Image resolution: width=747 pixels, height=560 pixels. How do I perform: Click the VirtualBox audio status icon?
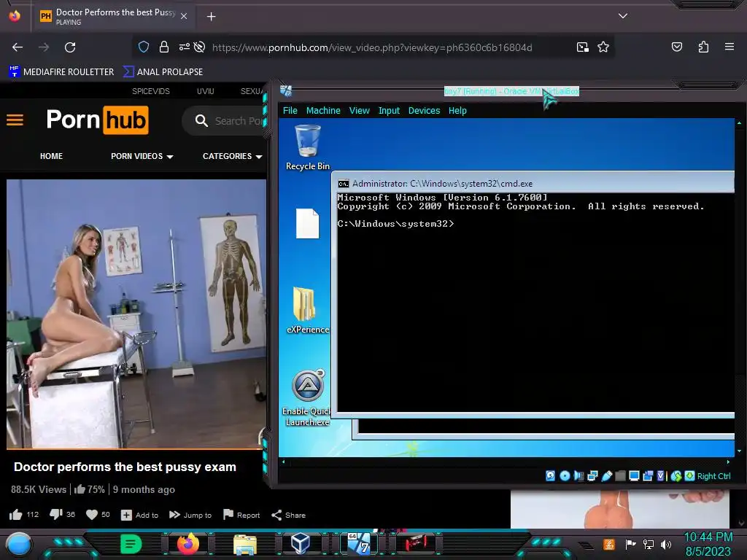coord(578,475)
